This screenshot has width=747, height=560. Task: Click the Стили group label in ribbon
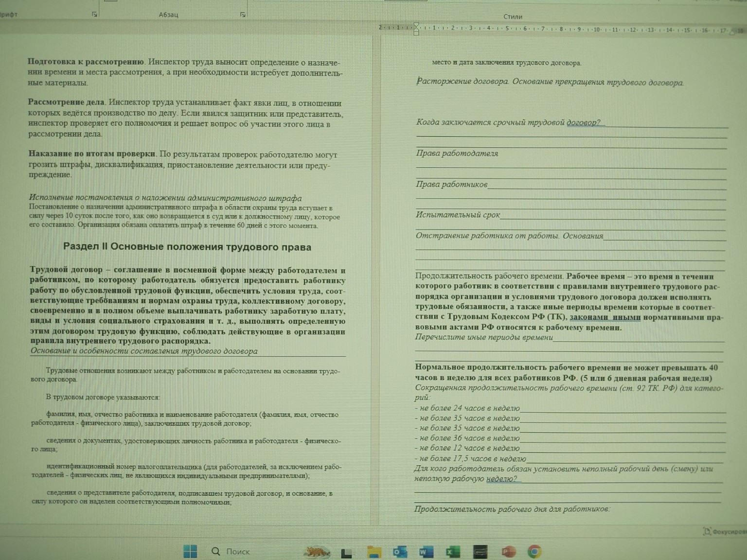tap(513, 17)
